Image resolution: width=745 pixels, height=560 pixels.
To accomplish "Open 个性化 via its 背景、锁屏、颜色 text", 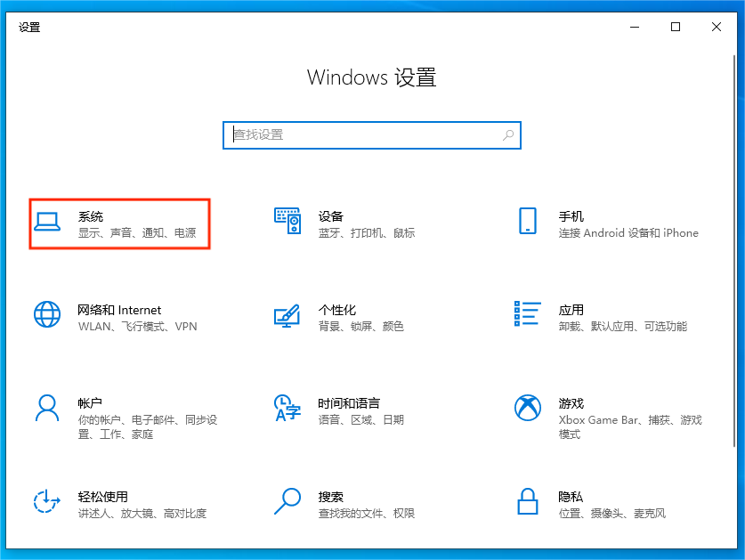I will (361, 326).
